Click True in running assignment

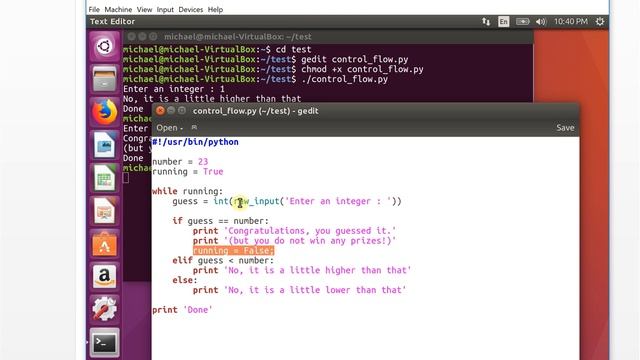click(x=213, y=171)
